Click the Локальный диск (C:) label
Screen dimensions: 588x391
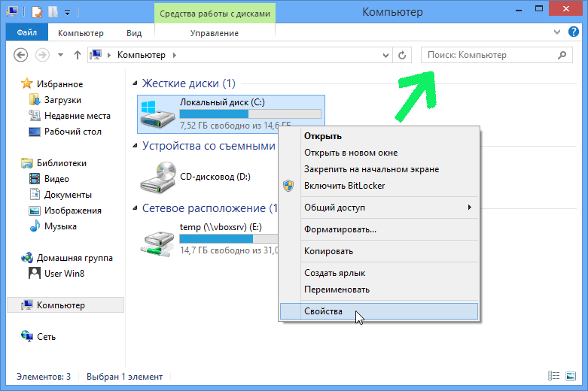point(222,102)
